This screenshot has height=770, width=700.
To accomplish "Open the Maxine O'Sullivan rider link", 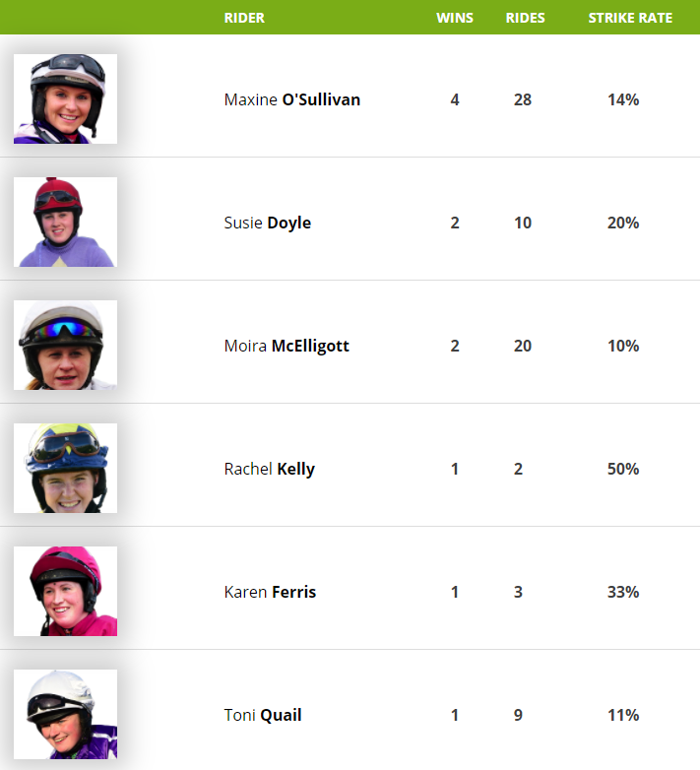I will point(291,99).
